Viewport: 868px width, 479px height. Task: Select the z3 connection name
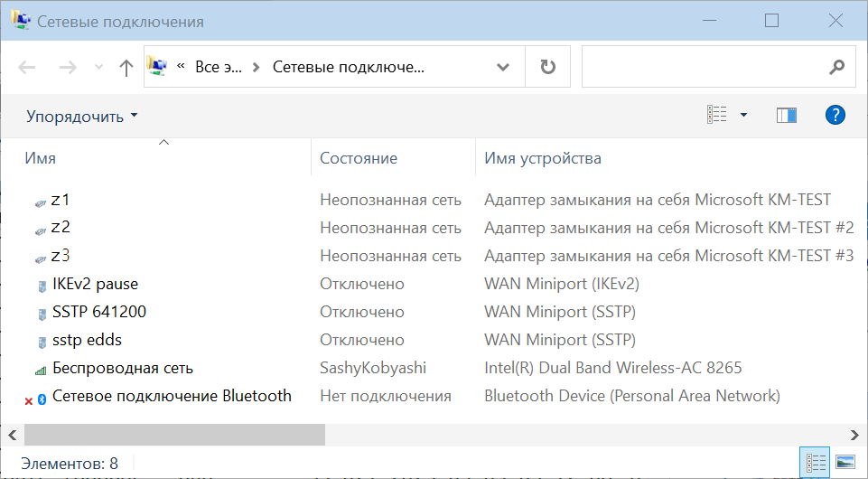click(61, 256)
